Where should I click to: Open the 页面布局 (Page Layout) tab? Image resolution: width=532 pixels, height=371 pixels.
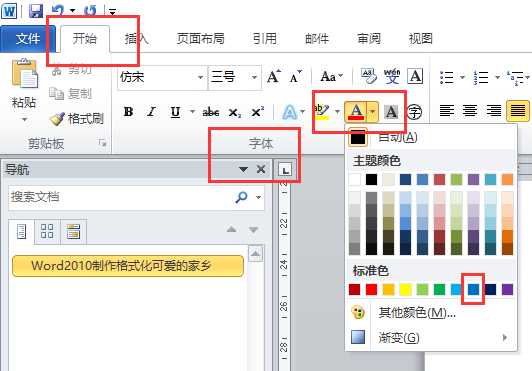pos(201,39)
